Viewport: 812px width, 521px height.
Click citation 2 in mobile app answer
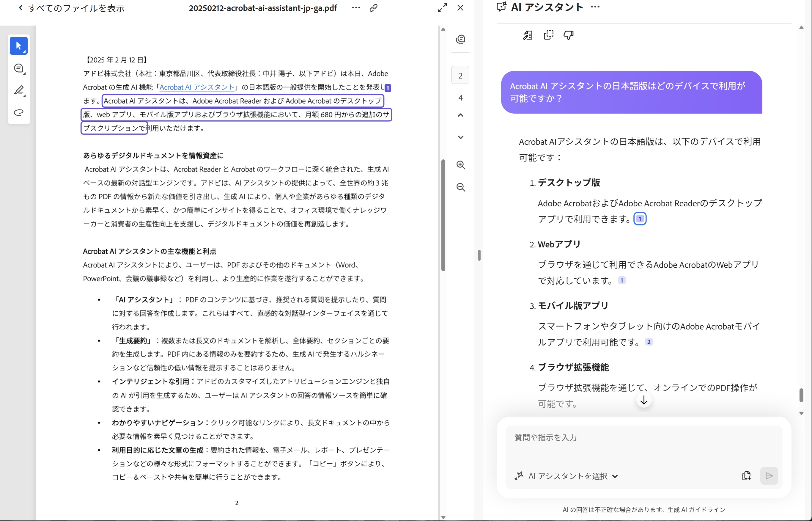pos(649,342)
